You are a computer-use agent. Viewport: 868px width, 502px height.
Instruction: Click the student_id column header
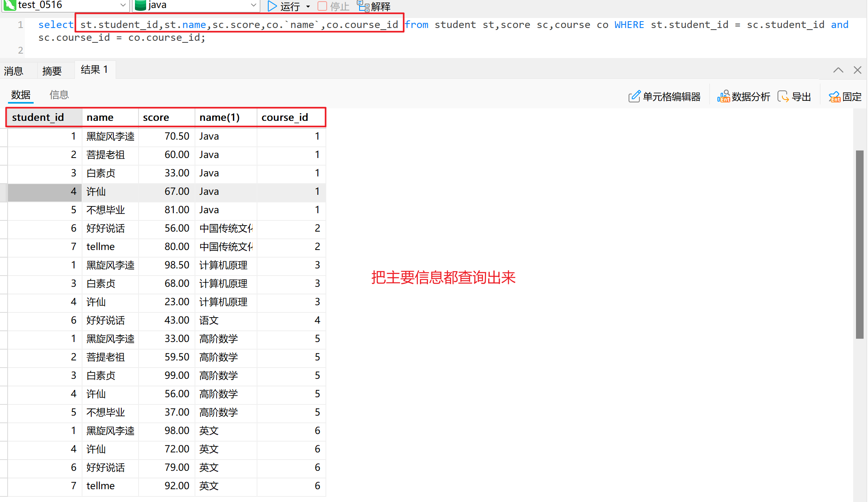(x=38, y=117)
